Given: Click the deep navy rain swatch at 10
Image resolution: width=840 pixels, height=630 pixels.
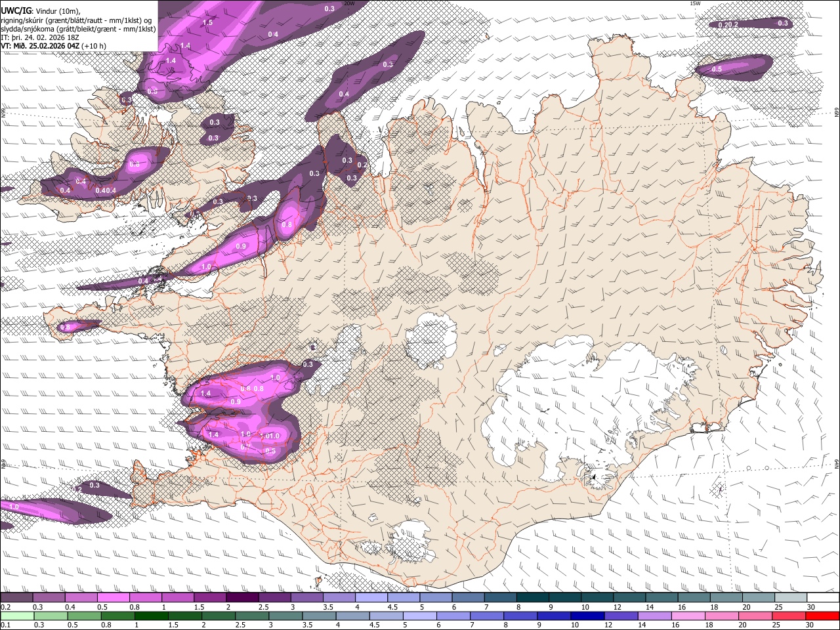Looking at the screenshot, I should tap(588, 616).
